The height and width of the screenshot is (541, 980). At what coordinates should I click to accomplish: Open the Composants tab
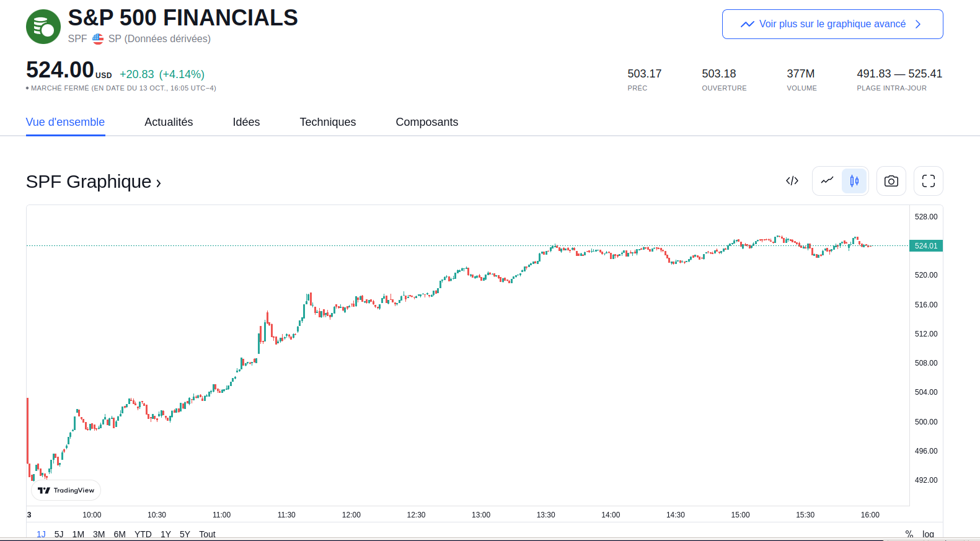tap(426, 122)
